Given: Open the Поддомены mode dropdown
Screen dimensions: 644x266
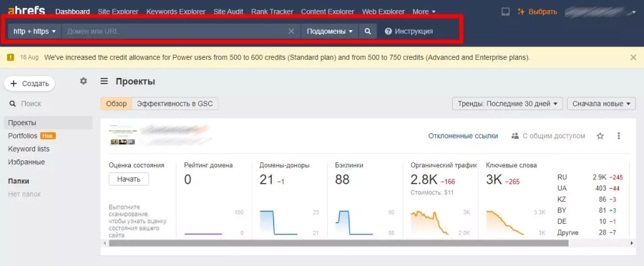Looking at the screenshot, I should point(330,31).
